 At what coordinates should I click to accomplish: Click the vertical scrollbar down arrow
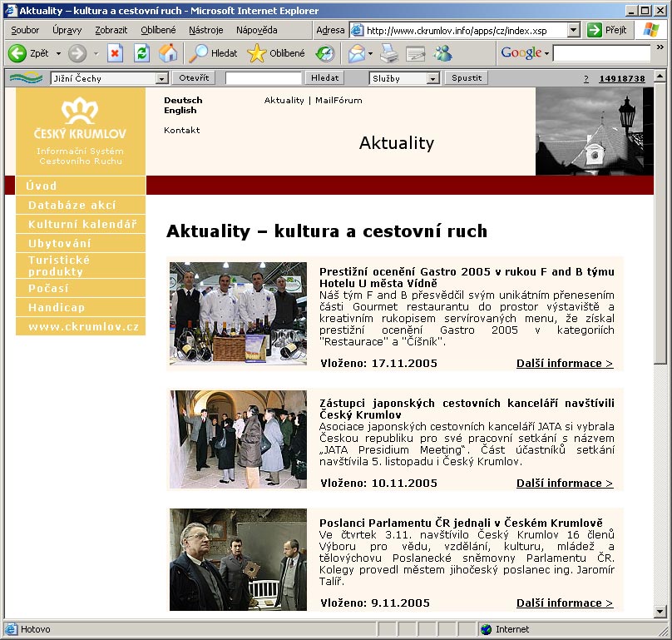click(660, 612)
